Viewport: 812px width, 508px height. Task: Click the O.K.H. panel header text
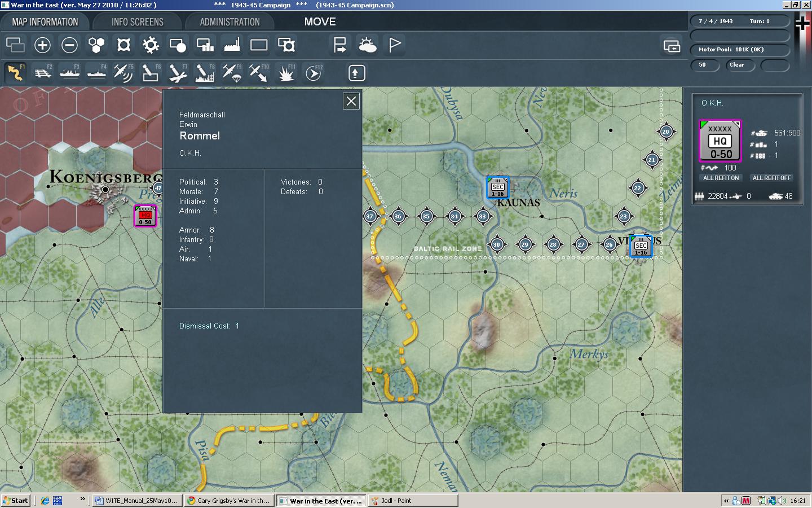712,103
